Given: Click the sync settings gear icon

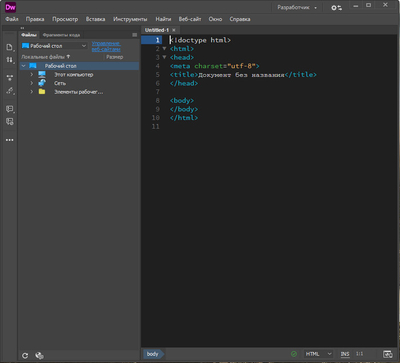Looking at the screenshot, I should pyautogui.click(x=336, y=7).
